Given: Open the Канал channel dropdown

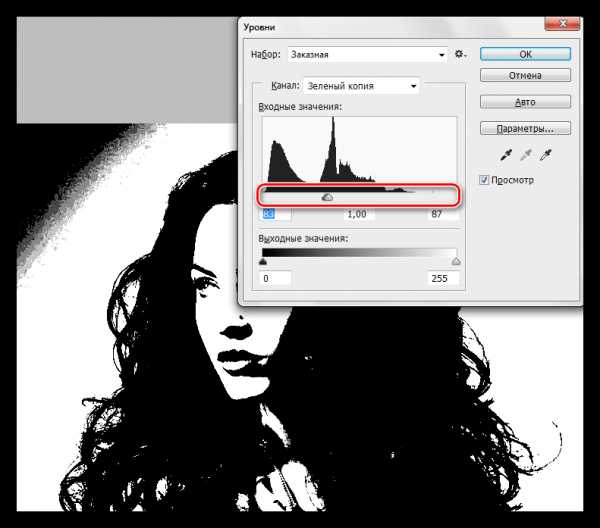Looking at the screenshot, I should pyautogui.click(x=361, y=86).
